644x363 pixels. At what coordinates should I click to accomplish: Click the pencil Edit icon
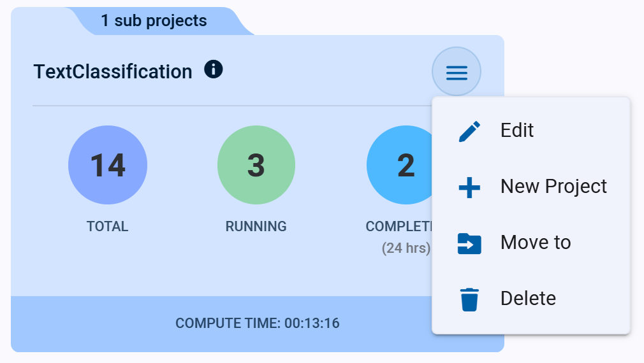pos(469,131)
